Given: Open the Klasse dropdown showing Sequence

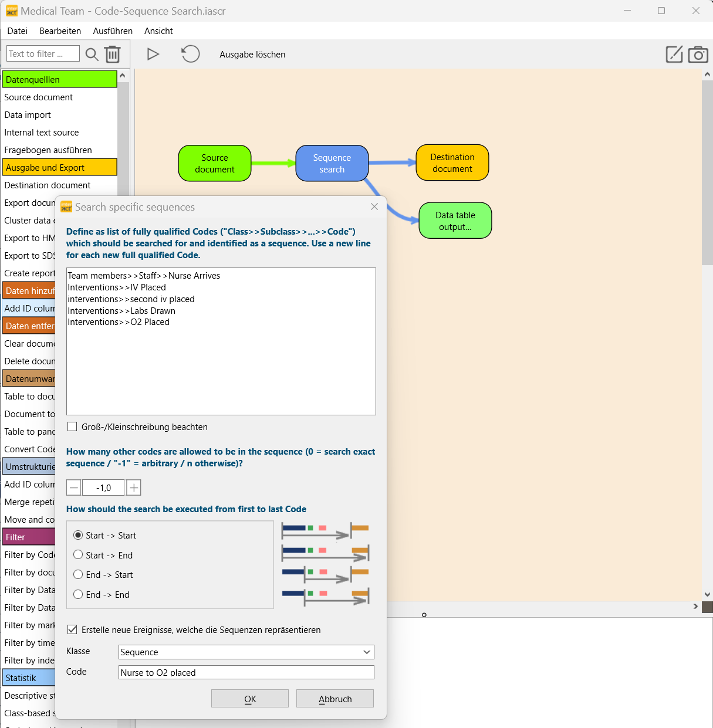Looking at the screenshot, I should [x=246, y=652].
